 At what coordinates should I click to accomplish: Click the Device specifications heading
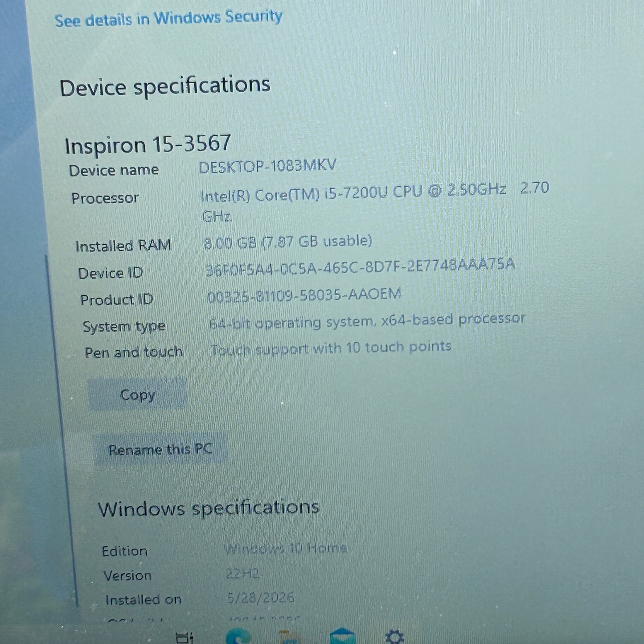(165, 86)
